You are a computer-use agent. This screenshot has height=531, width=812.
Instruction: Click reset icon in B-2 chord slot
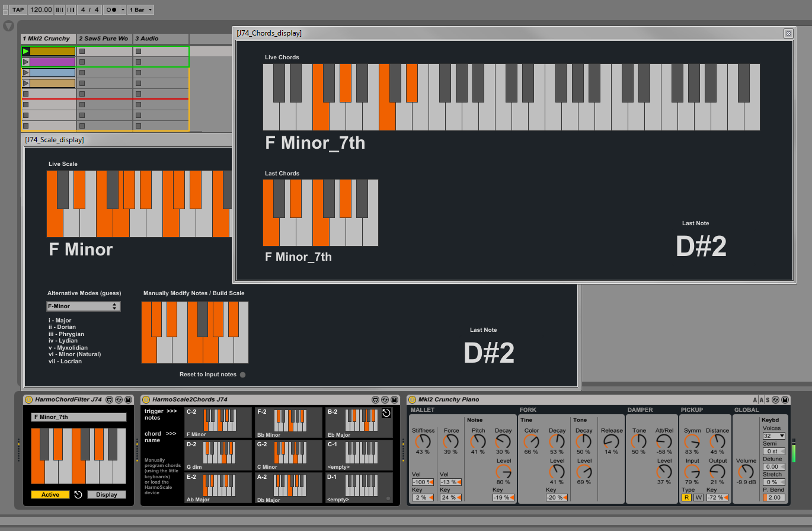pos(386,413)
